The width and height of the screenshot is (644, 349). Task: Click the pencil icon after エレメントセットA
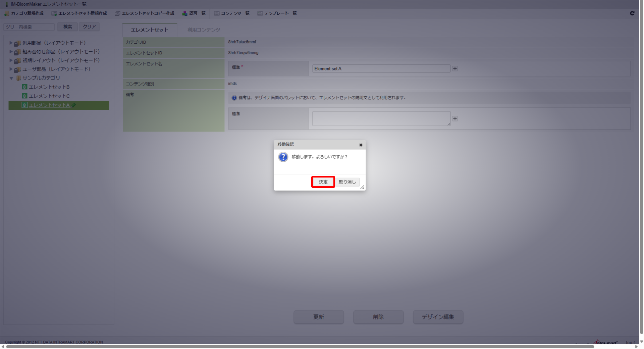pyautogui.click(x=74, y=105)
